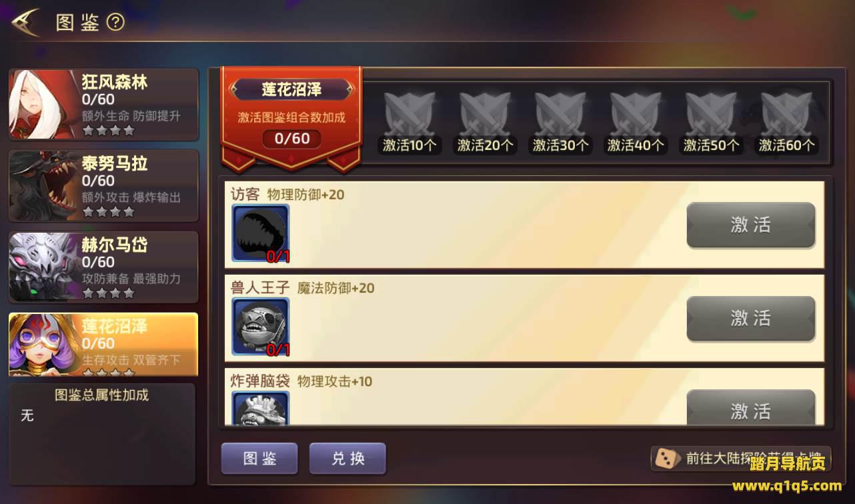The width and height of the screenshot is (855, 504).
Task: Open the 赫尔马岱 category
Action: tap(103, 267)
